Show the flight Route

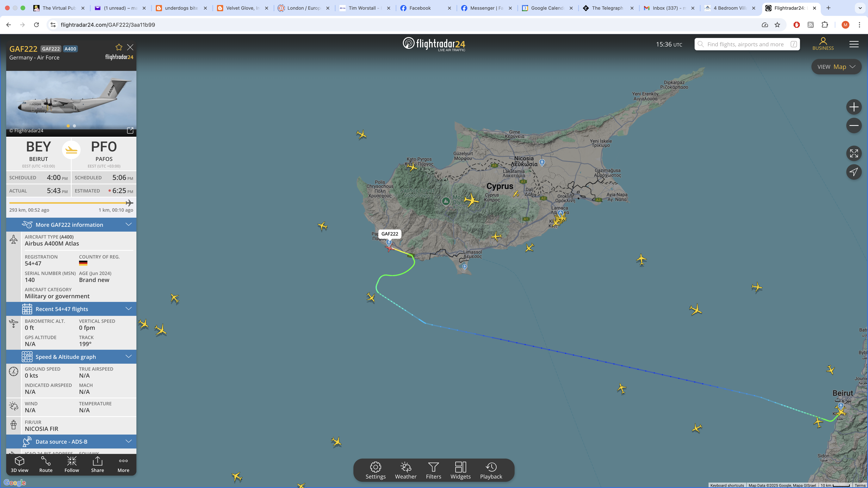46,464
